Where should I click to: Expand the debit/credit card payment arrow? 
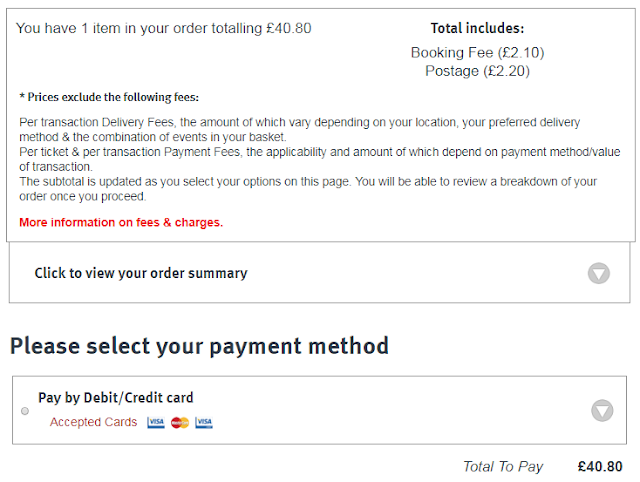click(602, 411)
